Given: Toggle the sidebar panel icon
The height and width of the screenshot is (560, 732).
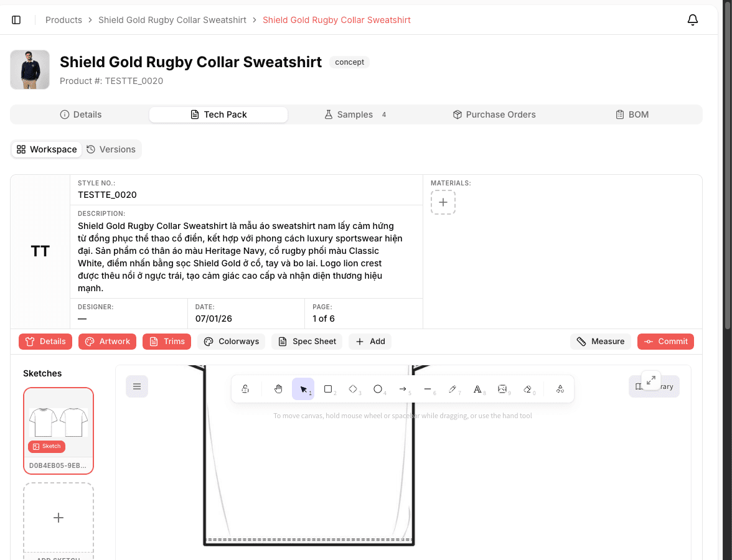Looking at the screenshot, I should tap(16, 20).
